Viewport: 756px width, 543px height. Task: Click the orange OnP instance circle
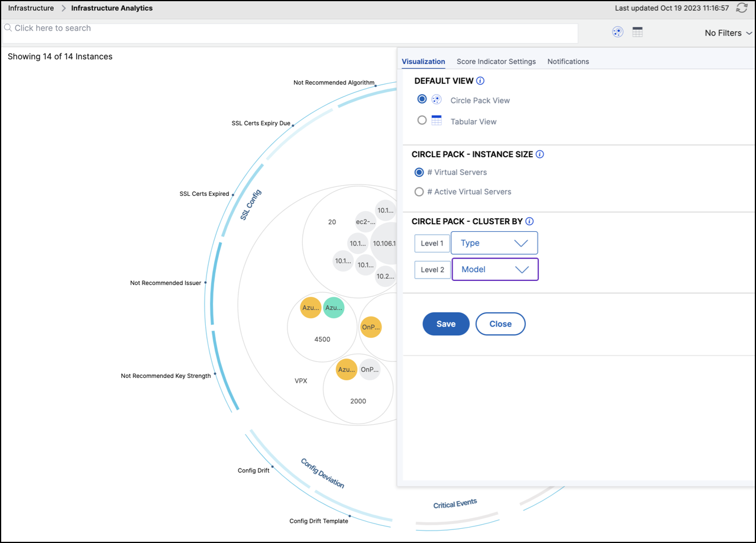[x=371, y=327]
